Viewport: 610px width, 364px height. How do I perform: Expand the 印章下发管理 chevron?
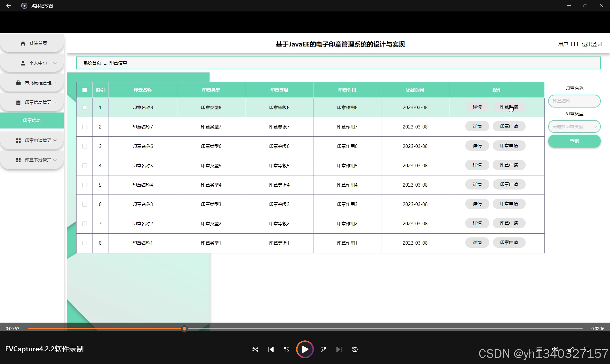(55, 160)
